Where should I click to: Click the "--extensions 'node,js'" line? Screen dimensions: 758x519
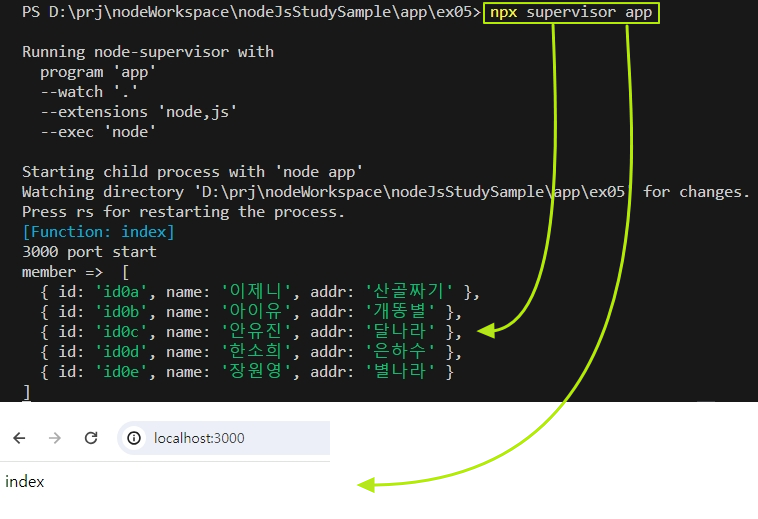(138, 112)
